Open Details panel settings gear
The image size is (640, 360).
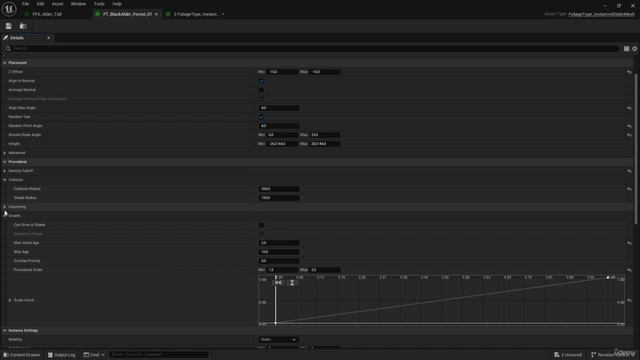click(634, 49)
